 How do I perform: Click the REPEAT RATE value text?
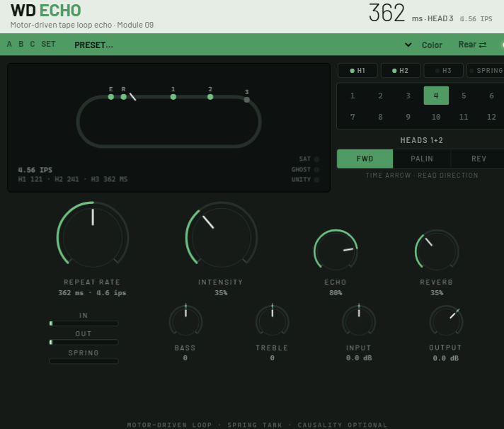tap(92, 293)
